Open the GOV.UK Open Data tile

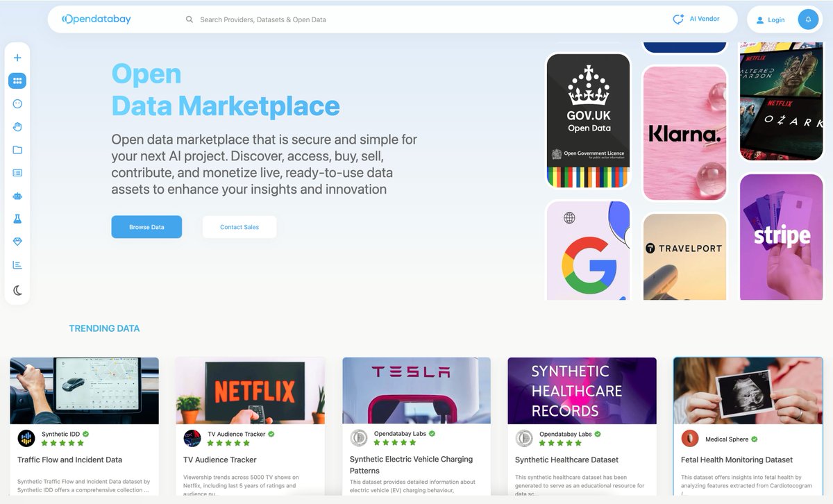pos(589,121)
